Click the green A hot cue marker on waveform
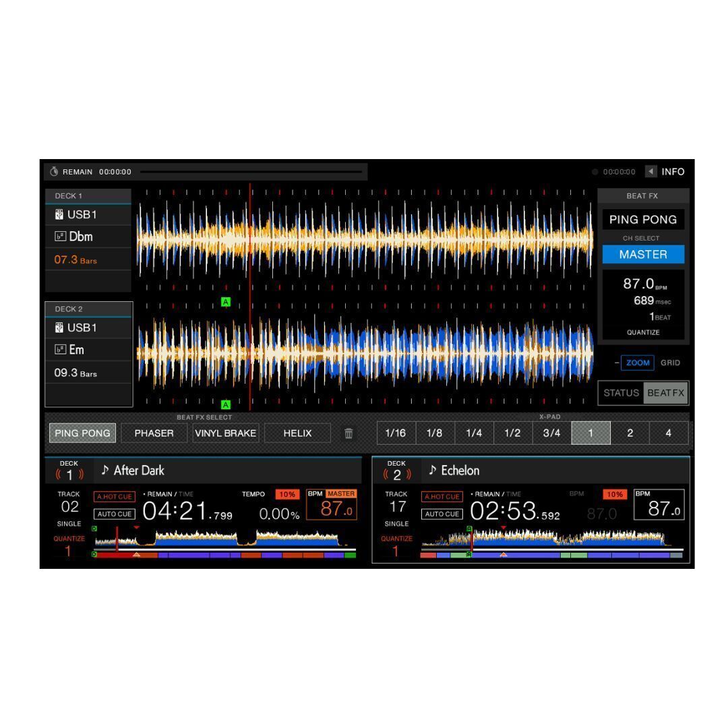The width and height of the screenshot is (728, 728). click(x=226, y=301)
